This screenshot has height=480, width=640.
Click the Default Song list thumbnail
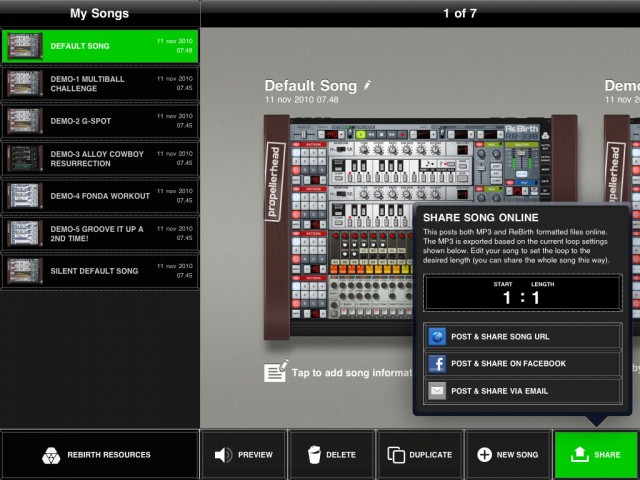pyautogui.click(x=25, y=46)
